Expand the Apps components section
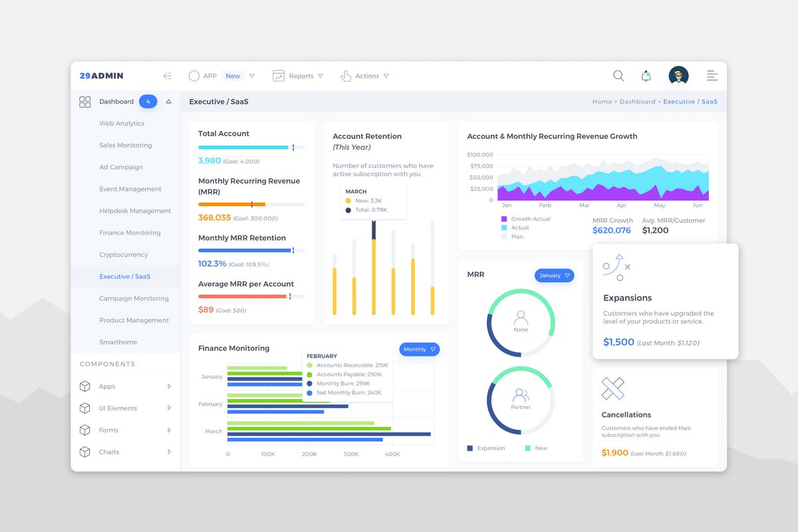798x532 pixels. point(108,386)
